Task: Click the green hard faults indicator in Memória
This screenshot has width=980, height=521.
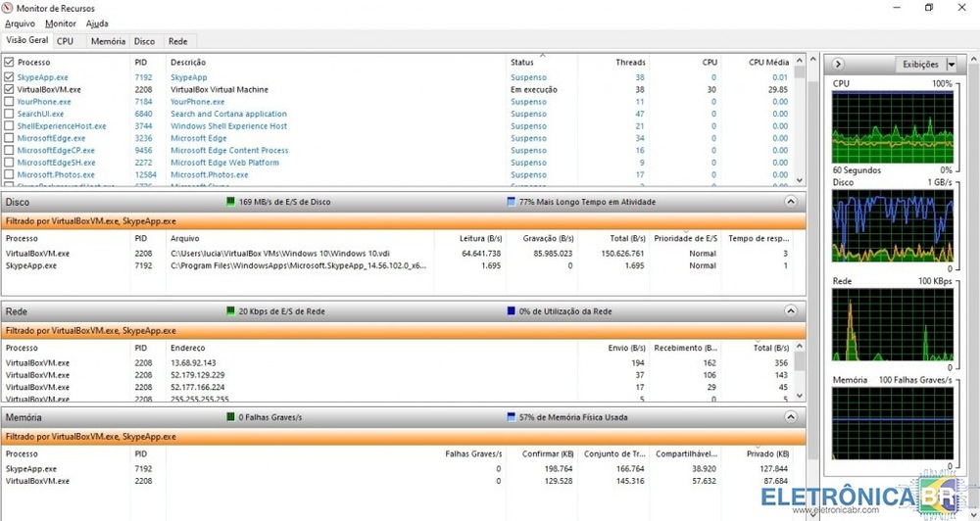Action: click(231, 416)
